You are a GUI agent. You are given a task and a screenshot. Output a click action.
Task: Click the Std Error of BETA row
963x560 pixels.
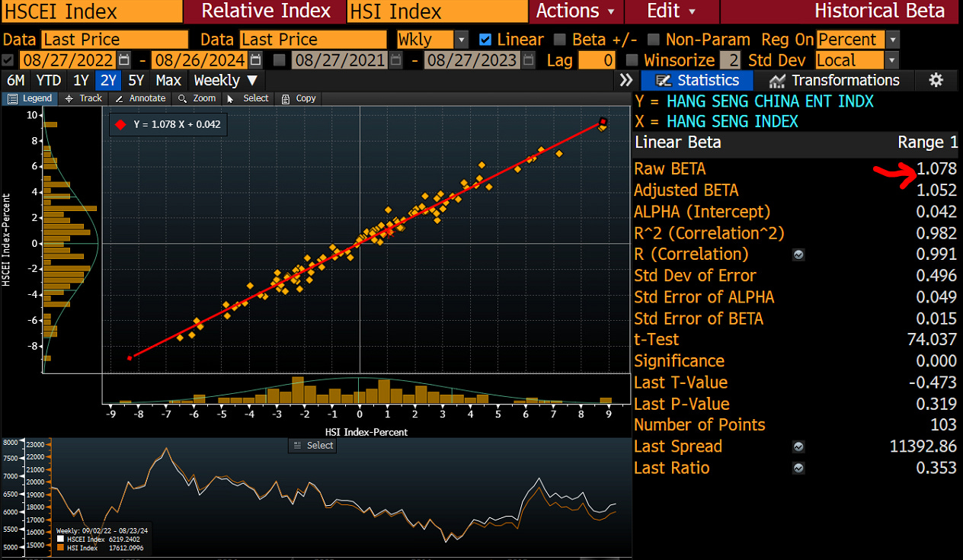pyautogui.click(x=795, y=318)
